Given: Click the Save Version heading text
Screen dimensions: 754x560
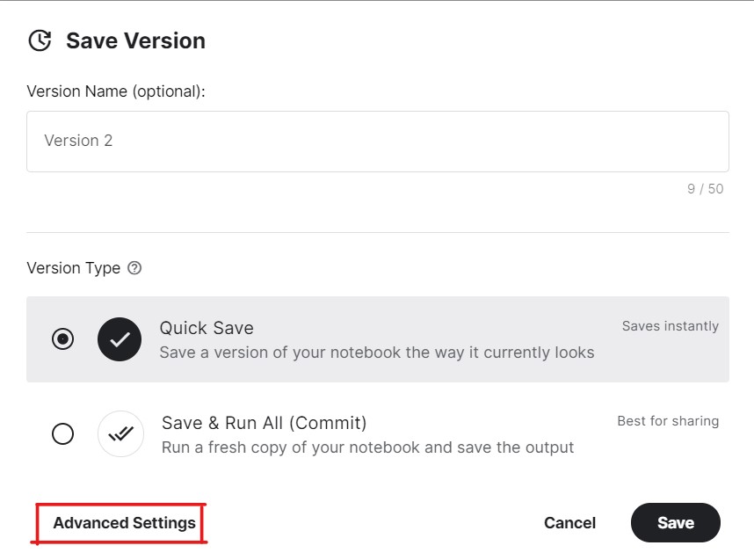Looking at the screenshot, I should coord(135,40).
